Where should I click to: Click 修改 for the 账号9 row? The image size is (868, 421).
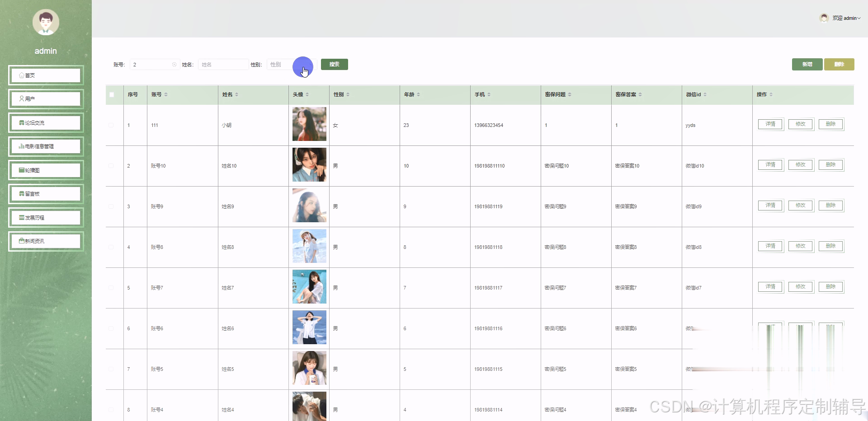tap(801, 206)
